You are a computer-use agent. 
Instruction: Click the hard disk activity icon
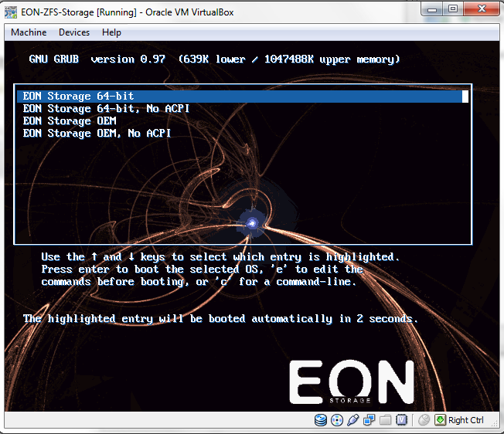[321, 420]
